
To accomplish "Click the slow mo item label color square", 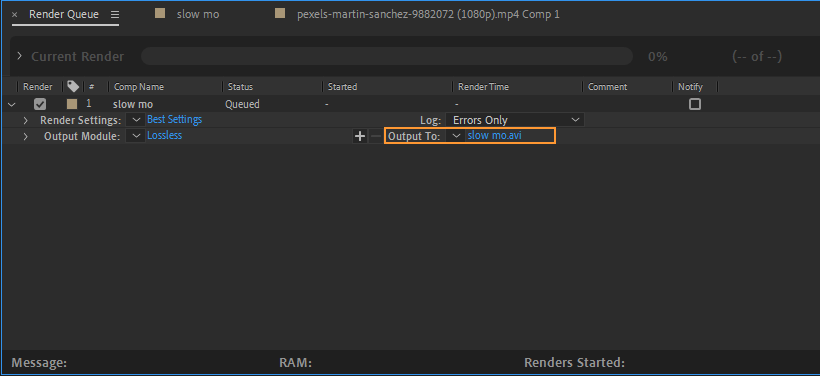I will pyautogui.click(x=72, y=104).
